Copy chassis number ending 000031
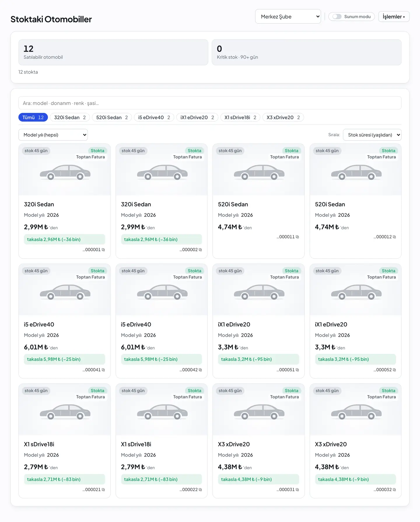The height and width of the screenshot is (522, 420). (297, 490)
